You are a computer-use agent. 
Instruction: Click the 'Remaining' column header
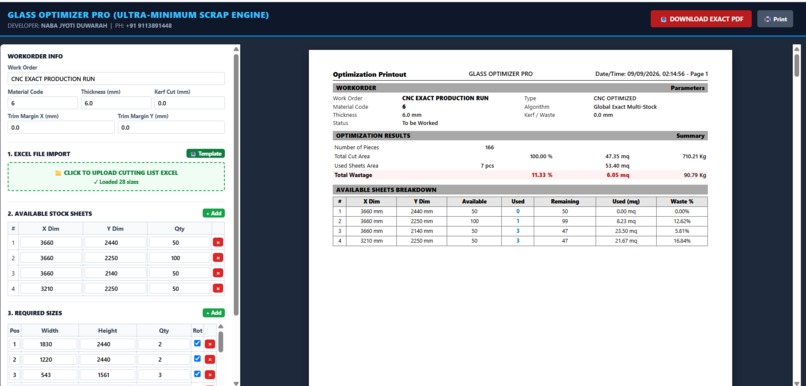point(564,201)
